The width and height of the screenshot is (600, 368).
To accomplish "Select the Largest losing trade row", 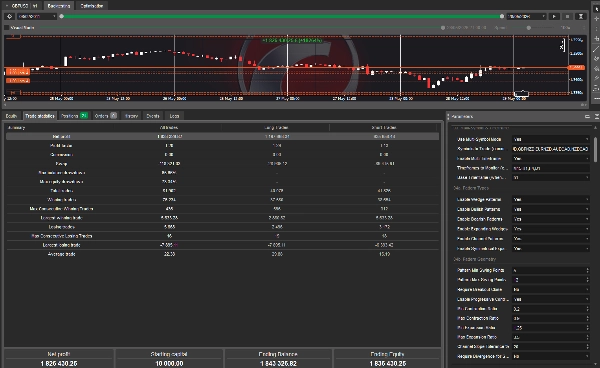I will (222, 245).
